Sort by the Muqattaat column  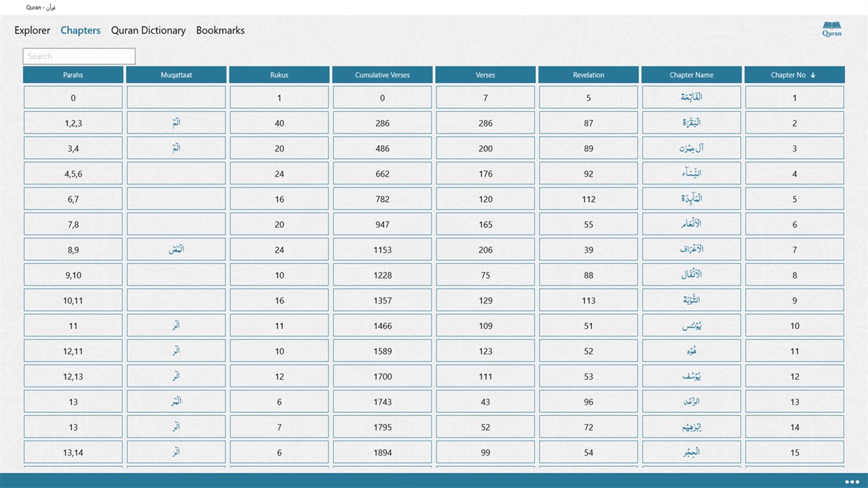click(x=176, y=74)
